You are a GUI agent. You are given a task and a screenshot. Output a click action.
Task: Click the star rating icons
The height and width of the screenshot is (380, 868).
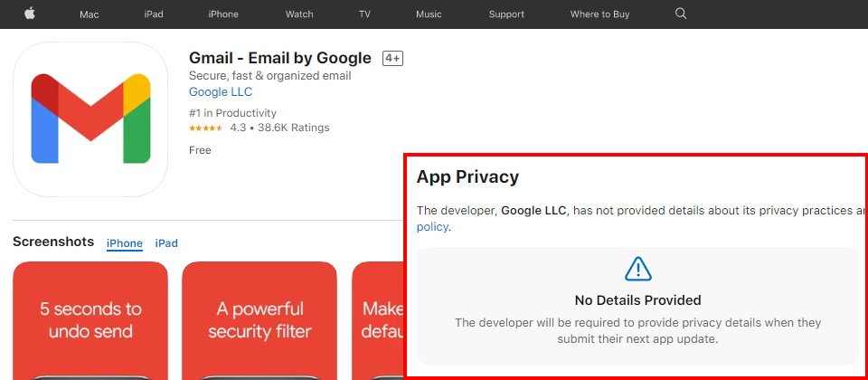(x=205, y=128)
